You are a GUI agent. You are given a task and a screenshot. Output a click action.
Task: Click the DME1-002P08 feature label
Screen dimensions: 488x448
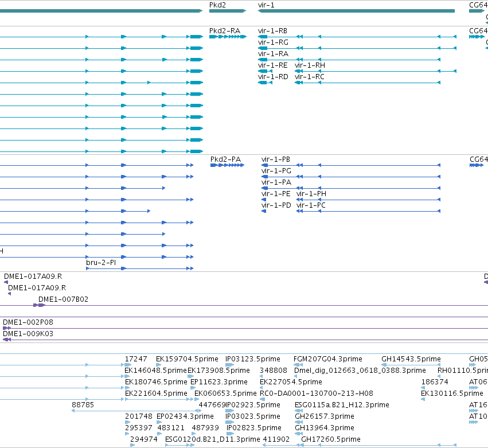point(28,322)
